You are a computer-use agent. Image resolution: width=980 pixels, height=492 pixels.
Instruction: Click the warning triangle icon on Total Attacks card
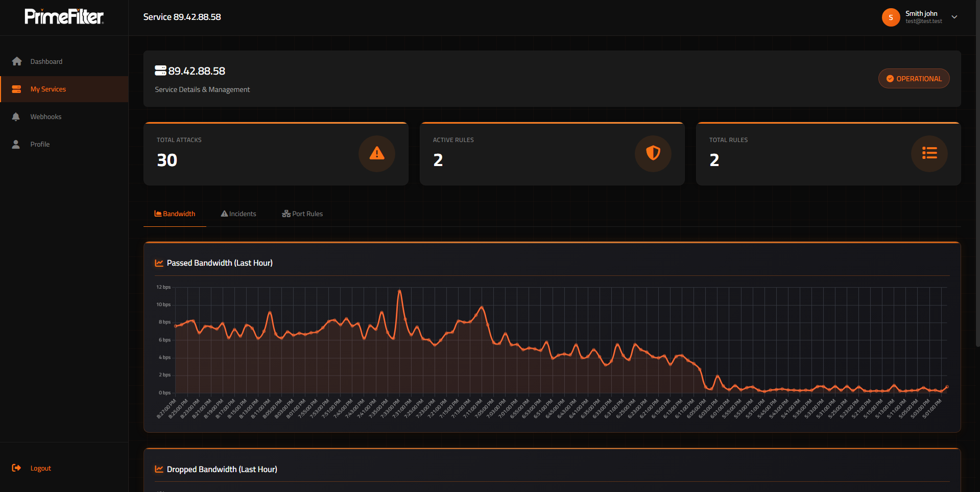pyautogui.click(x=377, y=154)
